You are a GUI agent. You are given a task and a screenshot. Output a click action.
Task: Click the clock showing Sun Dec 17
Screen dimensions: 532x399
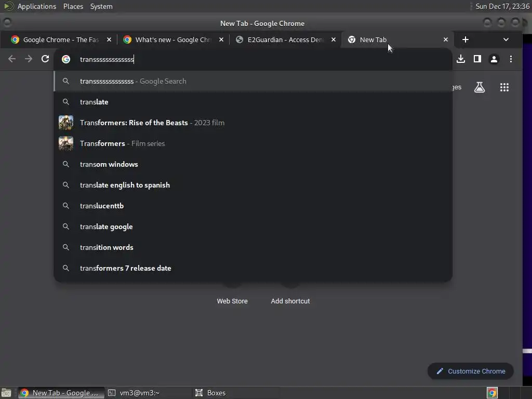[502, 6]
